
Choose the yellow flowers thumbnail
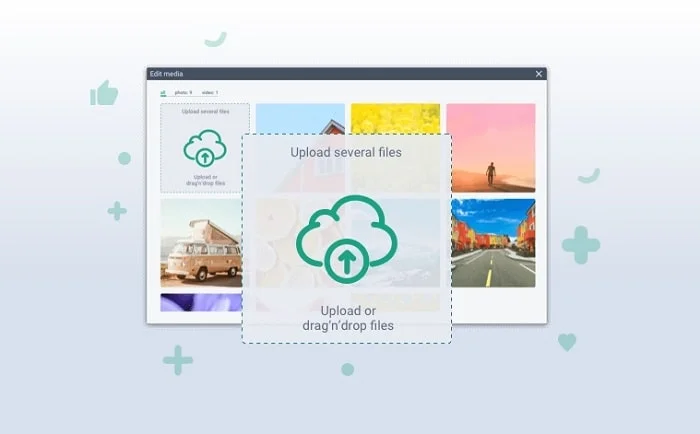395,118
